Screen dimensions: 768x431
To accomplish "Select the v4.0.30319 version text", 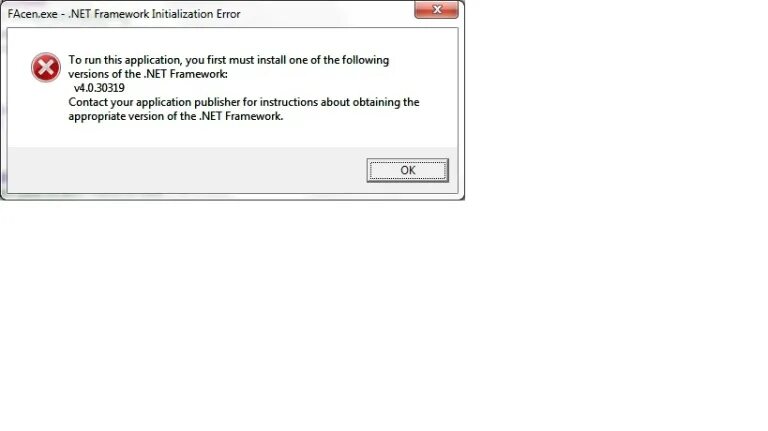I will coord(99,88).
